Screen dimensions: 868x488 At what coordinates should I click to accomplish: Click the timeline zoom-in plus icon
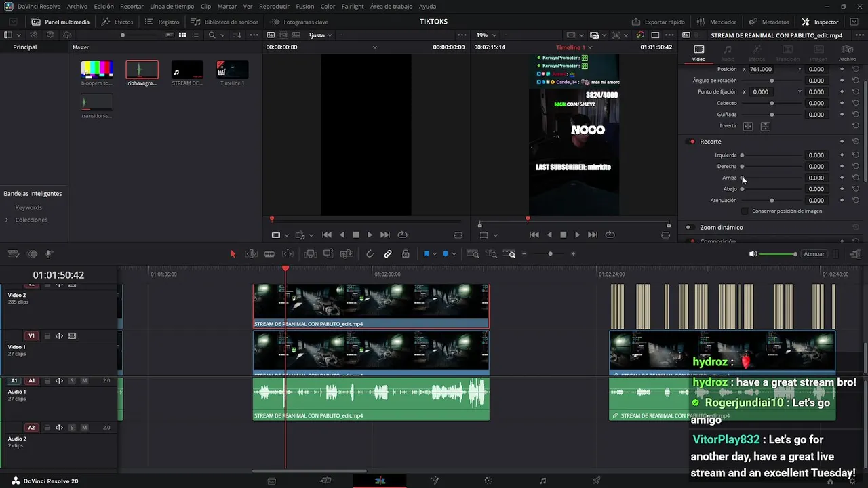click(573, 254)
